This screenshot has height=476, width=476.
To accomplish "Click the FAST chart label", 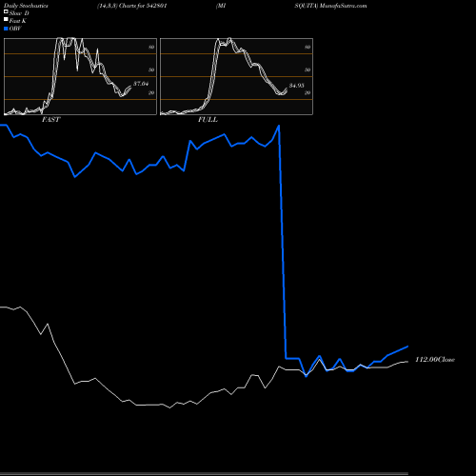I will coord(50,120).
